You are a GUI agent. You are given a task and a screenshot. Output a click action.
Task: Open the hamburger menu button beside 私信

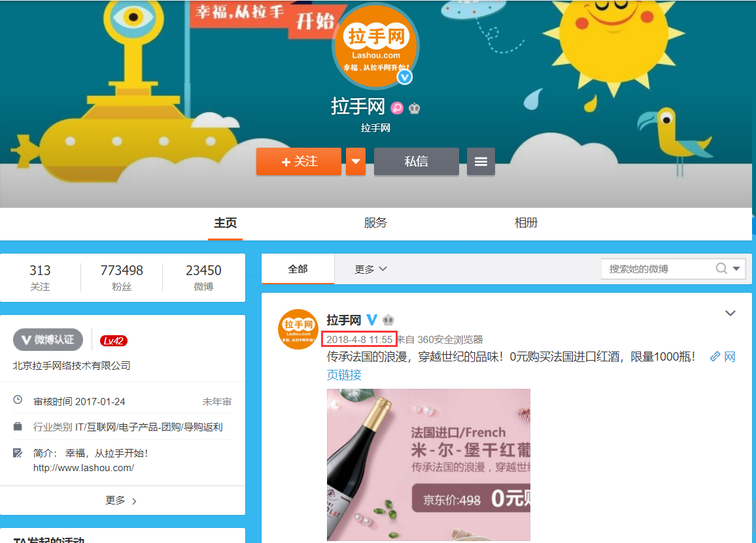point(481,161)
